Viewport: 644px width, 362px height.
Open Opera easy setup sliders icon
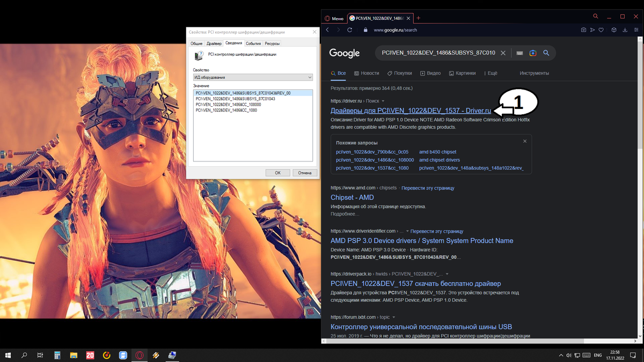(636, 30)
